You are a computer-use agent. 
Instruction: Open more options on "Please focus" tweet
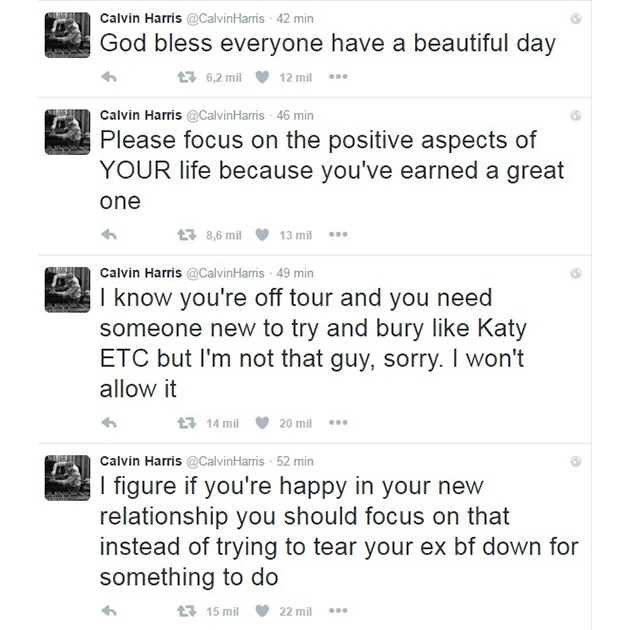[x=337, y=235]
